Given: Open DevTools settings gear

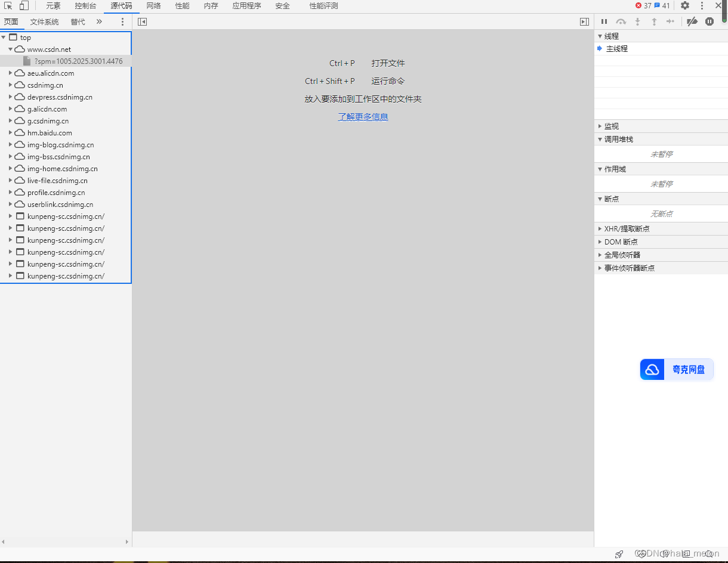Looking at the screenshot, I should click(685, 5).
